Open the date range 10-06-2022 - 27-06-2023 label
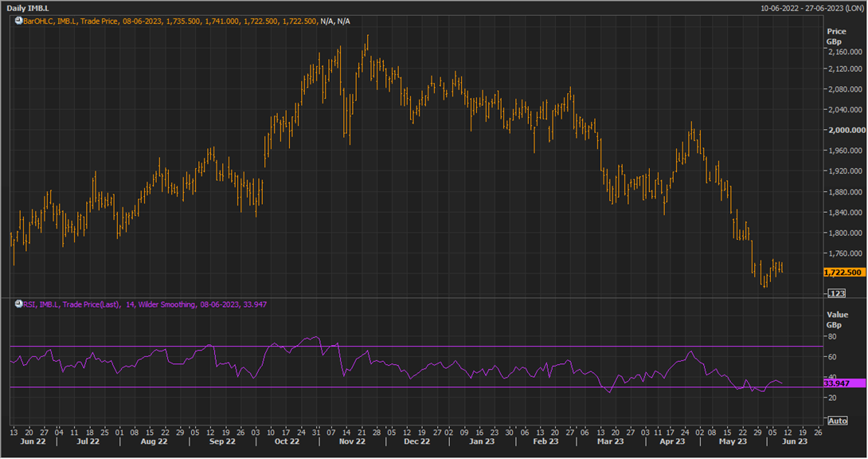Screen dimensions: 868x459 tap(811, 8)
